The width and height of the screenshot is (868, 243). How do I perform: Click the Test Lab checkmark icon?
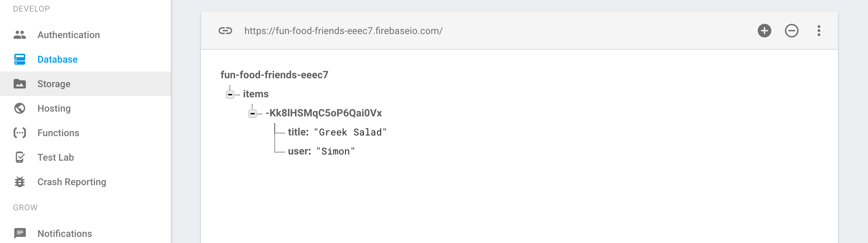tap(20, 157)
